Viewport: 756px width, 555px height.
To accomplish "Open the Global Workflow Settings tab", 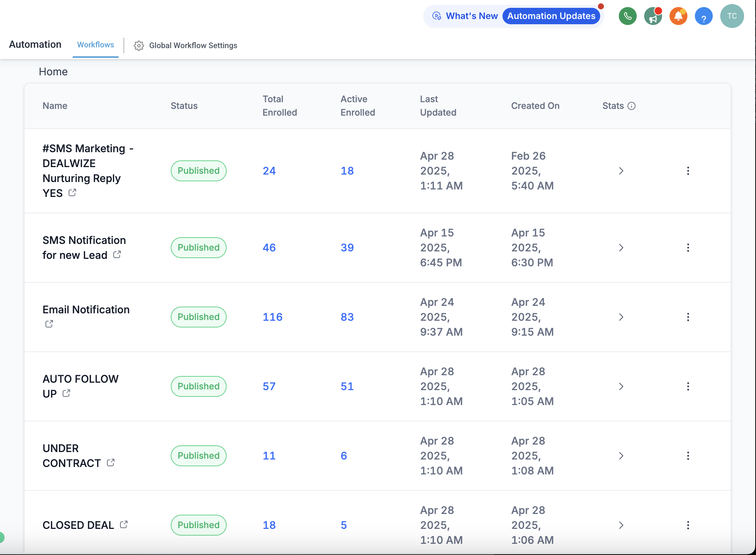I will coord(193,46).
